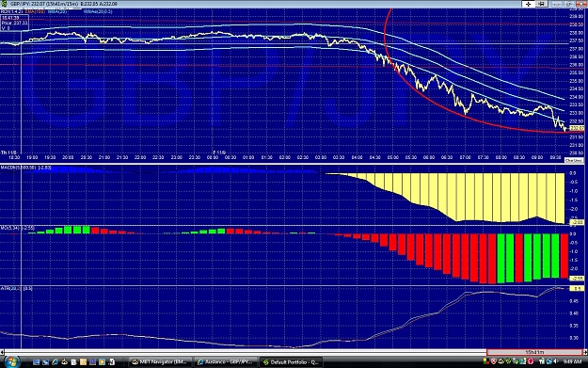588x368 pixels.
Task: Click the right arrow of chart scrollbar
Action: click(x=585, y=352)
